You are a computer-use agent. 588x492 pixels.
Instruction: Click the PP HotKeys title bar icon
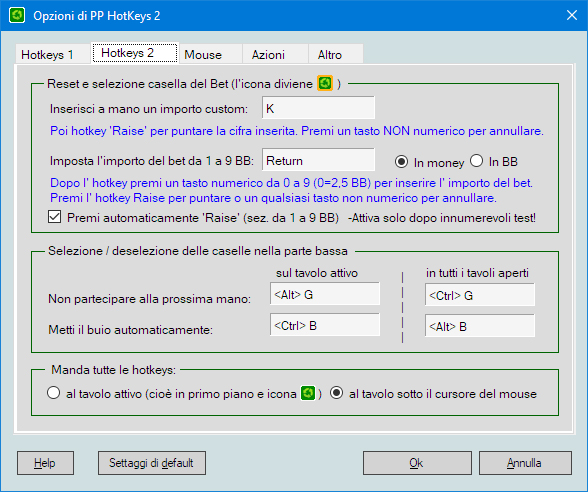[17, 15]
